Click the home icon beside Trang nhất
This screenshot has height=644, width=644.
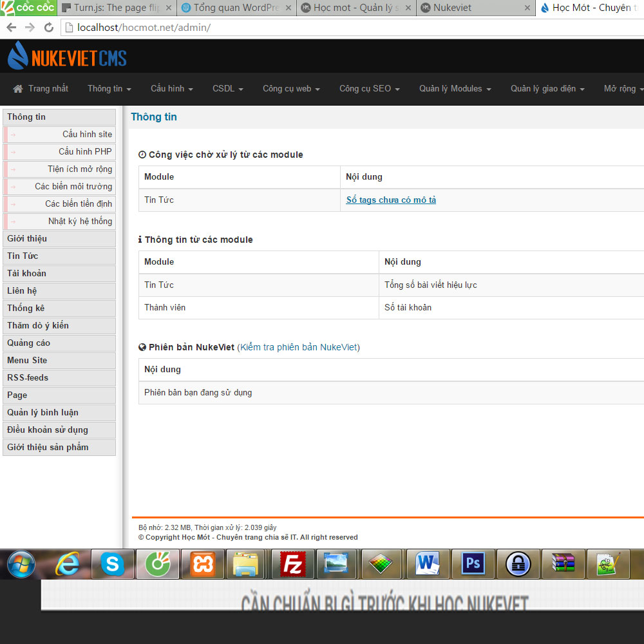(17, 89)
